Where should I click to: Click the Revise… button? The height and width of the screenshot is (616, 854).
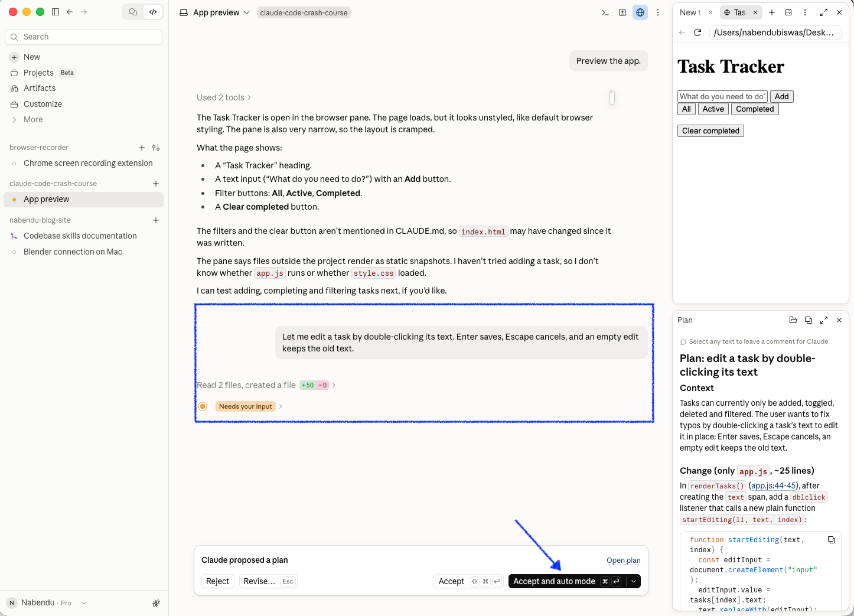pos(268,581)
